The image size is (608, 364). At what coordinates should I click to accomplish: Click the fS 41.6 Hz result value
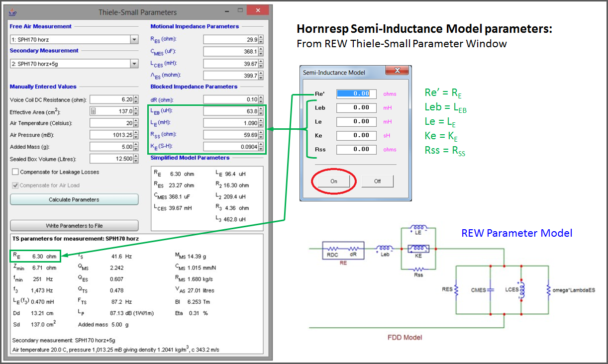(121, 256)
